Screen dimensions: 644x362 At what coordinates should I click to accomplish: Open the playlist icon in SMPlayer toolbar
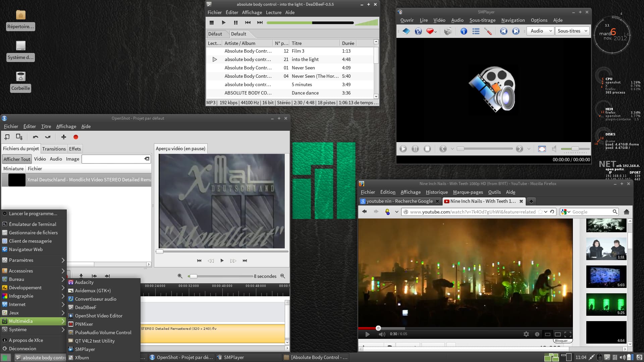(476, 31)
